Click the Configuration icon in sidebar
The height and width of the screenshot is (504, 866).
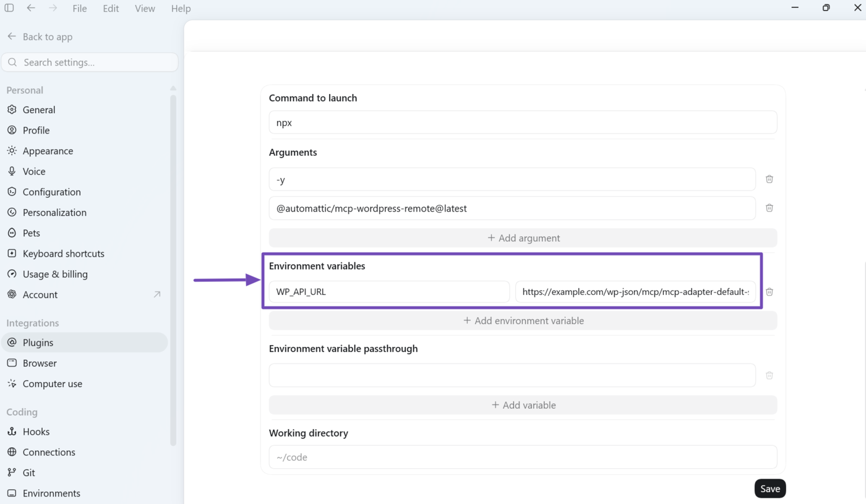tap(12, 192)
